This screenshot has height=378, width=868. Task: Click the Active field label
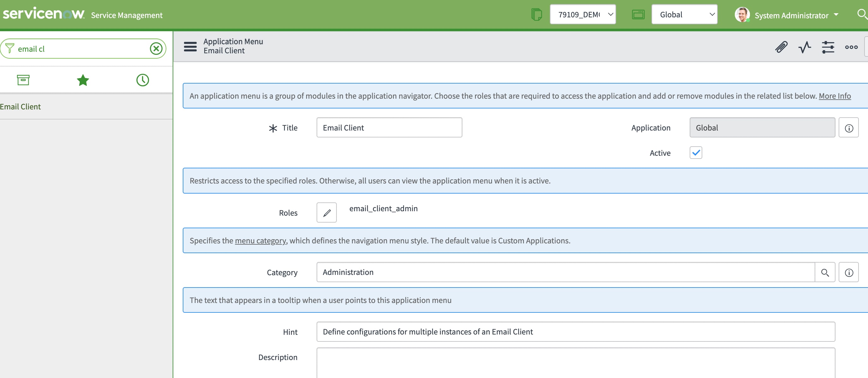(x=660, y=153)
